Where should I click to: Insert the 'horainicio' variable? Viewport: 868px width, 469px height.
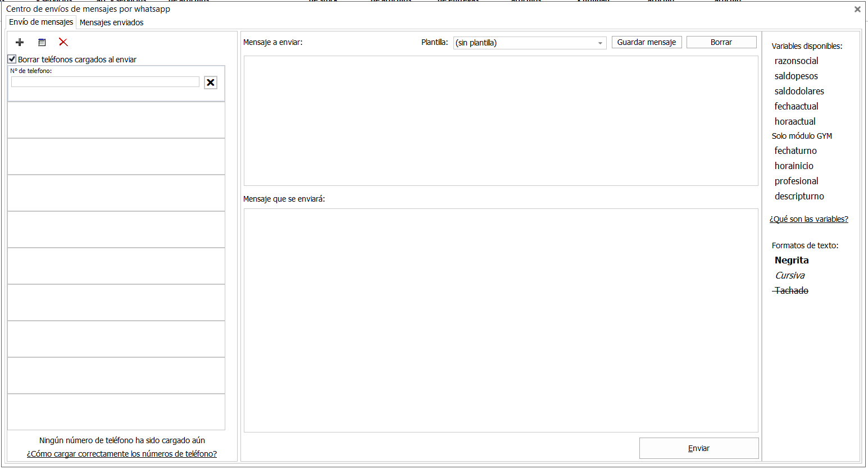pyautogui.click(x=794, y=166)
